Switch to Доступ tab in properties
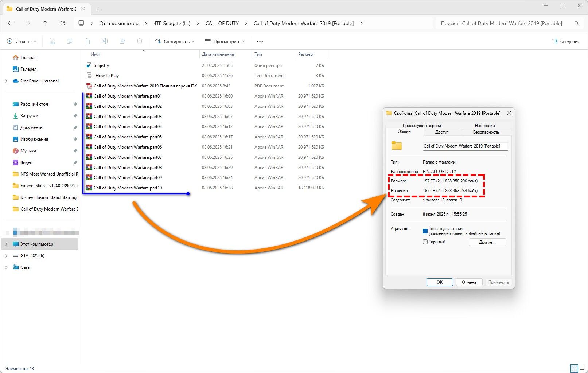 (442, 132)
